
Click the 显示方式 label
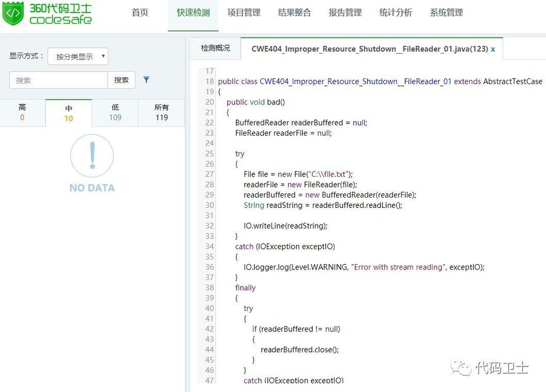tap(26, 55)
